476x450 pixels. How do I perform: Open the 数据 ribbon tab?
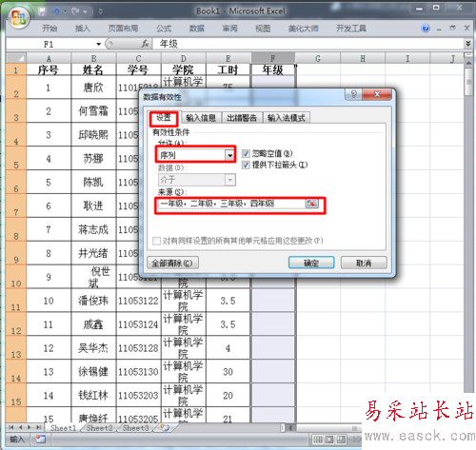[197, 29]
